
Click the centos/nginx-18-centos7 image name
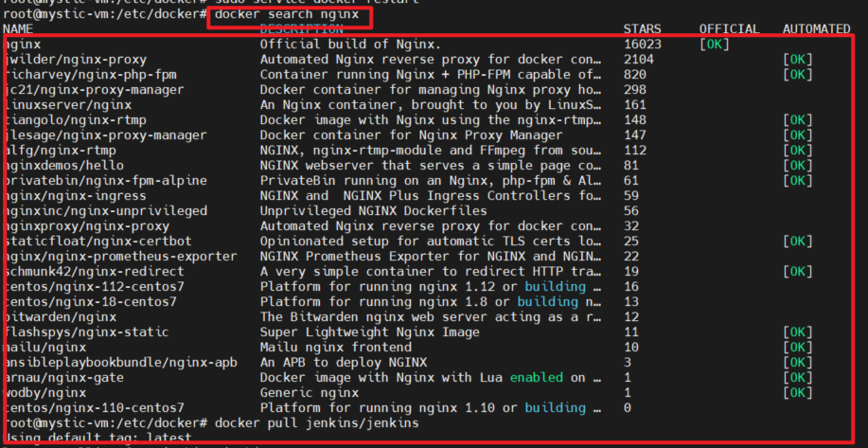(90, 302)
